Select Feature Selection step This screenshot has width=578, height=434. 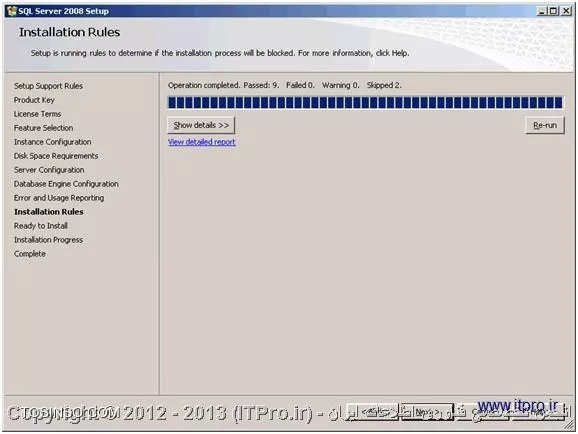[x=43, y=128]
